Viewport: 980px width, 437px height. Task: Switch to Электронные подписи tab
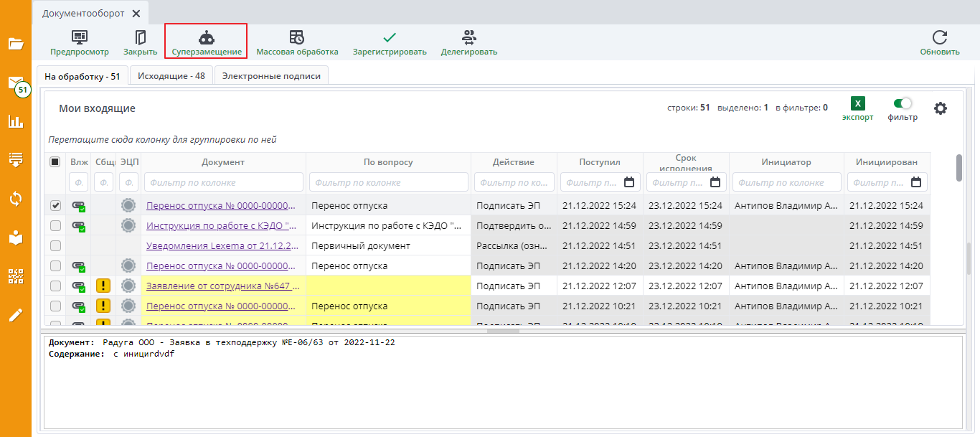(x=271, y=75)
